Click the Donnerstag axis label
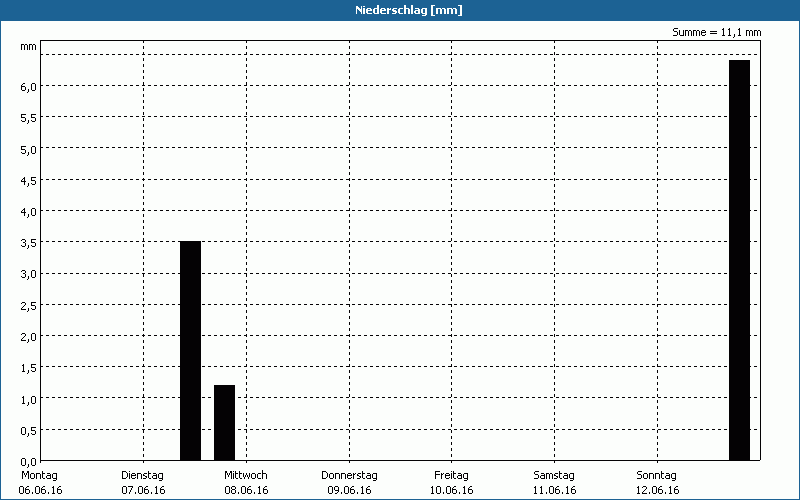 349,476
